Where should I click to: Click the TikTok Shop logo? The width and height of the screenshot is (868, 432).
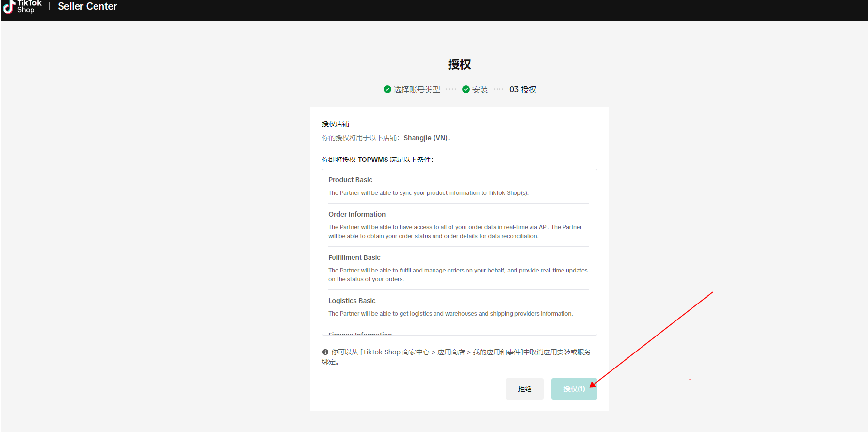pos(22,7)
